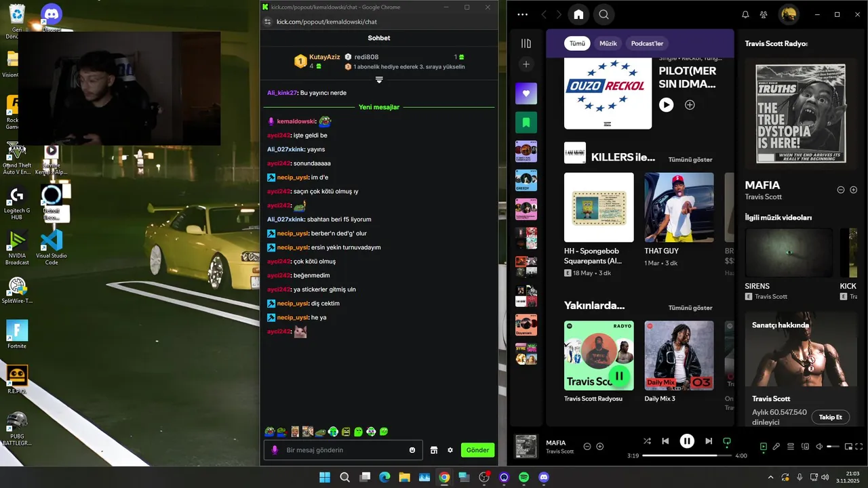Select Müzik filter chip
Viewport: 868px width, 488px height.
click(x=608, y=43)
